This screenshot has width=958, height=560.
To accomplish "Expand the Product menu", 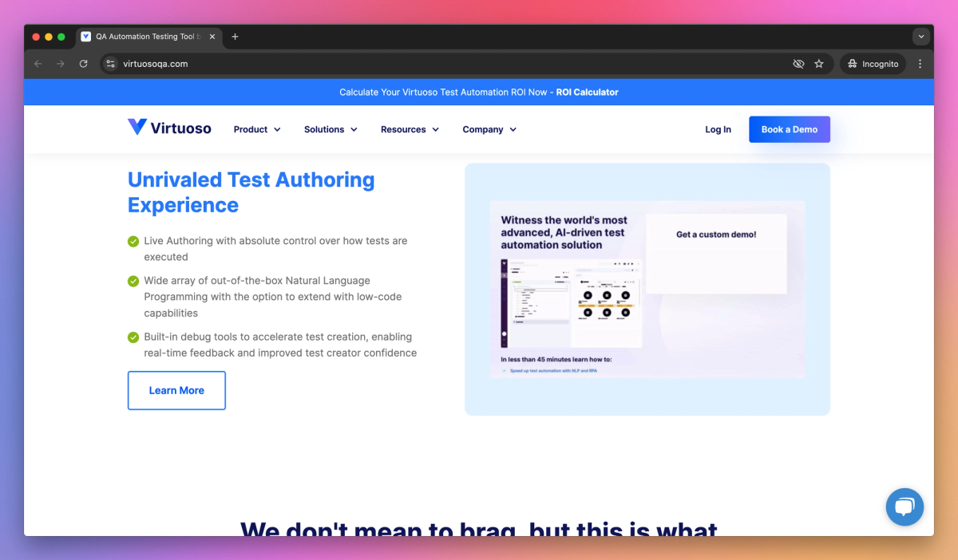I will tap(257, 129).
